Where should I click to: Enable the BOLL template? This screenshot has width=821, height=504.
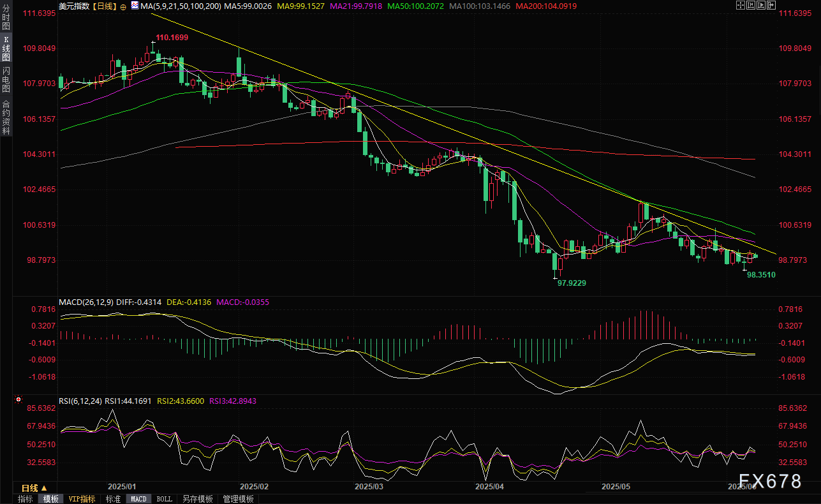pos(164,499)
